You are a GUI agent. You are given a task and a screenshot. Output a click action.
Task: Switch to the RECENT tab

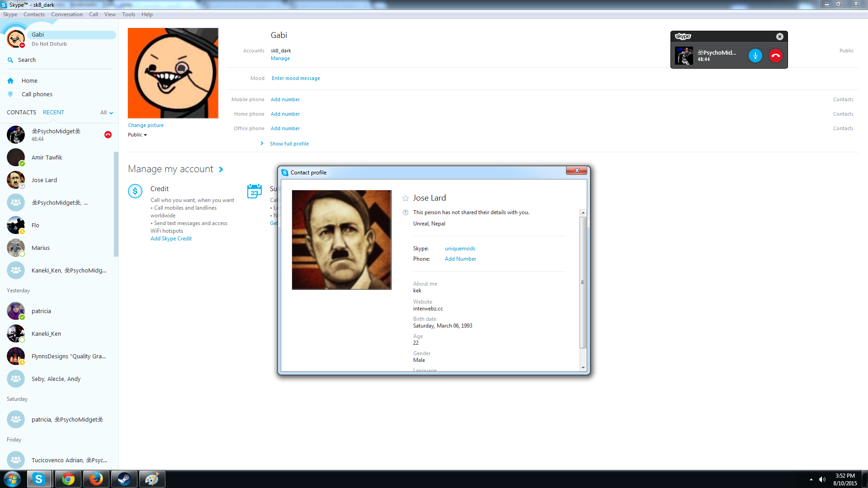[x=53, y=113]
